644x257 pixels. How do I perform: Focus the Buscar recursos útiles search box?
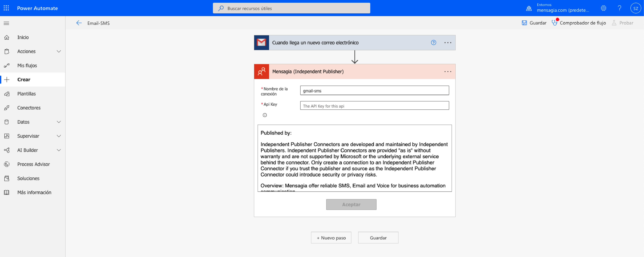pos(291,8)
